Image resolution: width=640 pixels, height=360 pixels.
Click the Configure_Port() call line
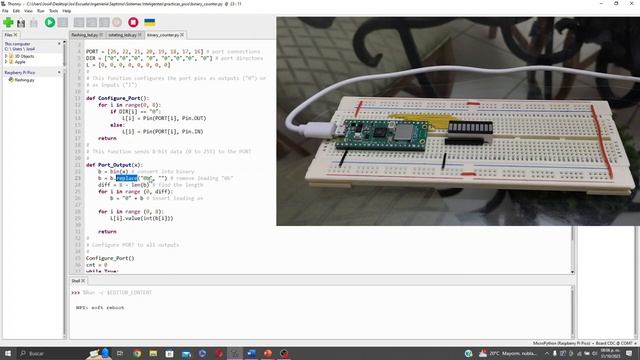110,258
